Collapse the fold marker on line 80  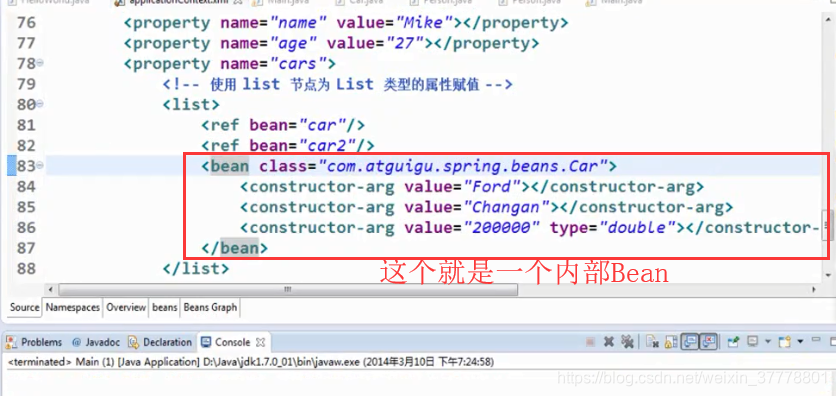[39, 104]
